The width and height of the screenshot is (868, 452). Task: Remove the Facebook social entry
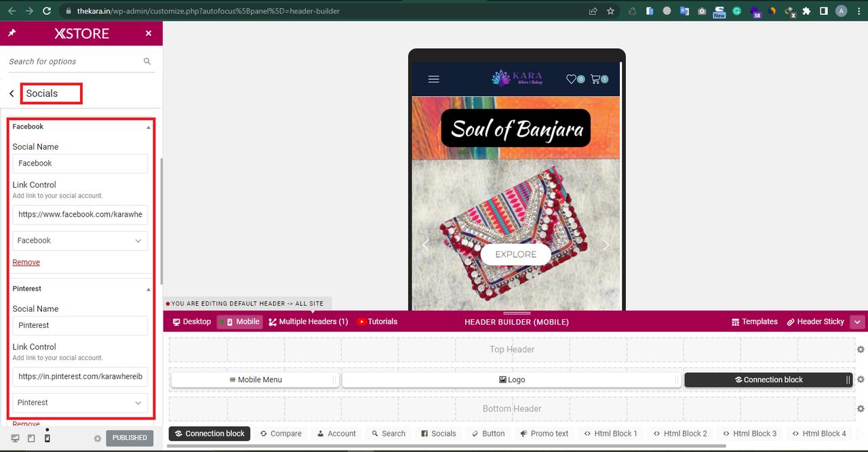26,262
